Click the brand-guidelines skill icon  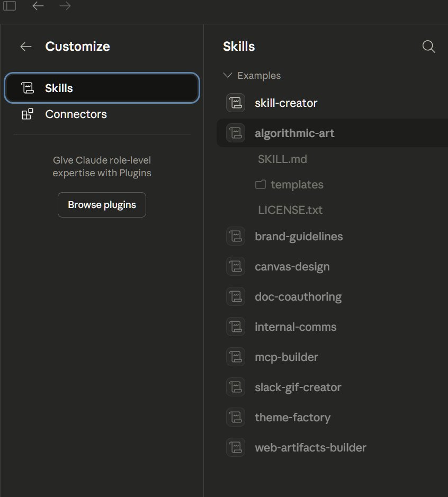[x=235, y=236]
